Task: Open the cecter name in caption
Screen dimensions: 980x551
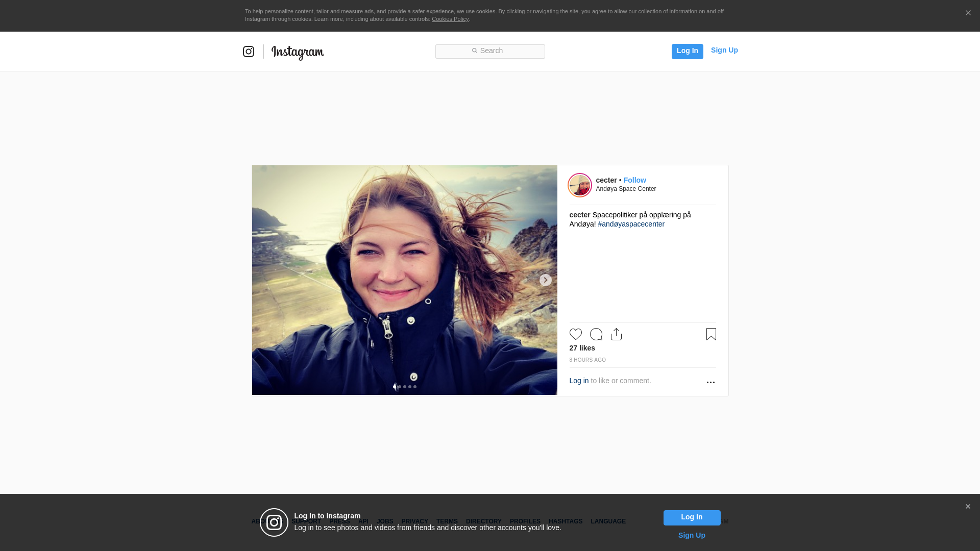Action: (x=580, y=215)
